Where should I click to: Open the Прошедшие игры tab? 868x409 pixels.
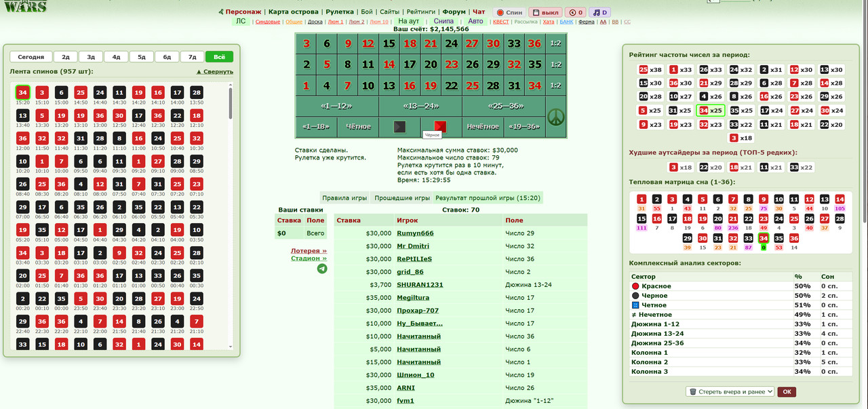[x=403, y=198]
